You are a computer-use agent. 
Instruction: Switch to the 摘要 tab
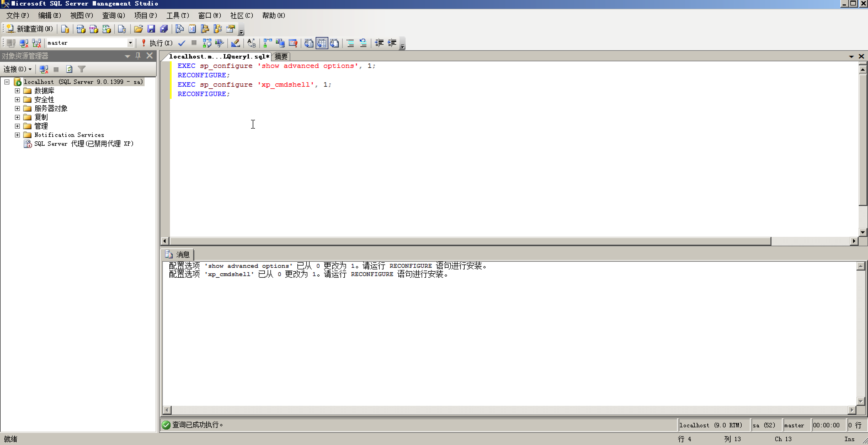tap(281, 56)
